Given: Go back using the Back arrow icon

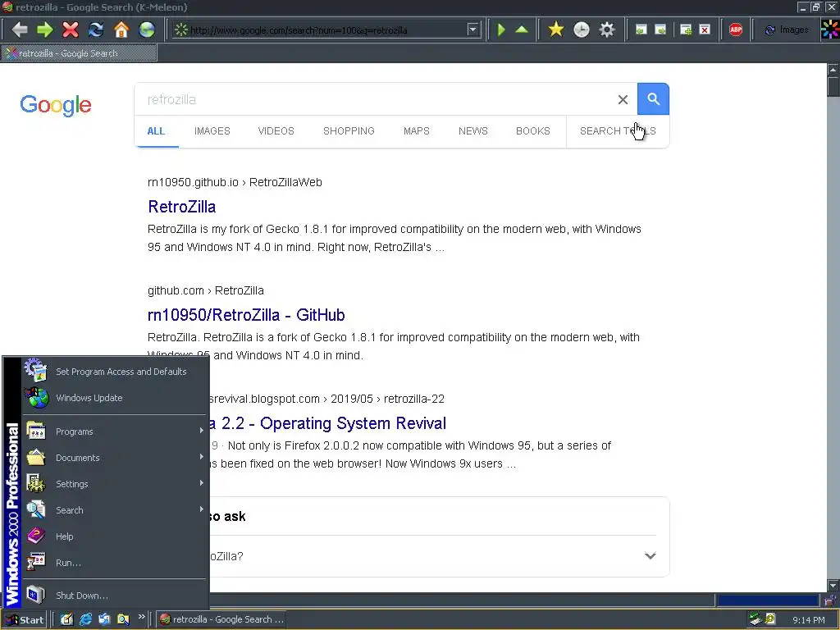Looking at the screenshot, I should click(x=20, y=30).
